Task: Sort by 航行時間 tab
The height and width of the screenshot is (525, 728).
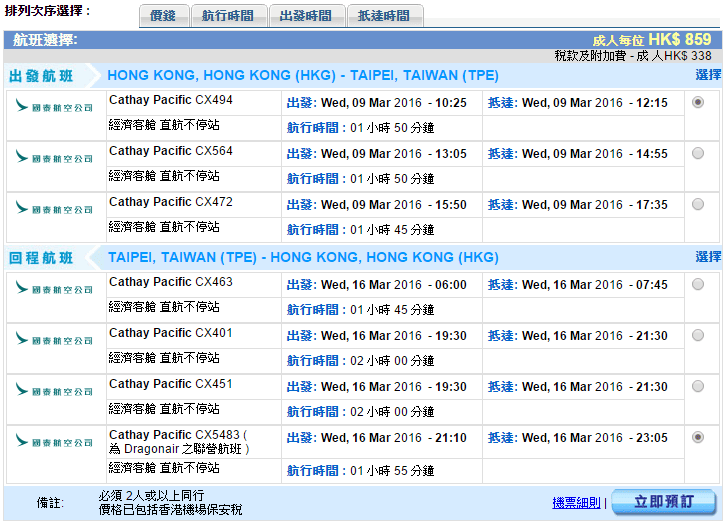Action: click(229, 16)
